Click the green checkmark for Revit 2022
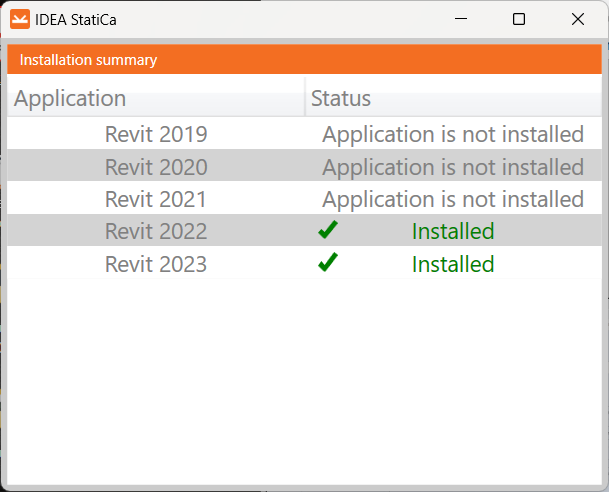Screen dimensions: 609x492 tap(328, 231)
